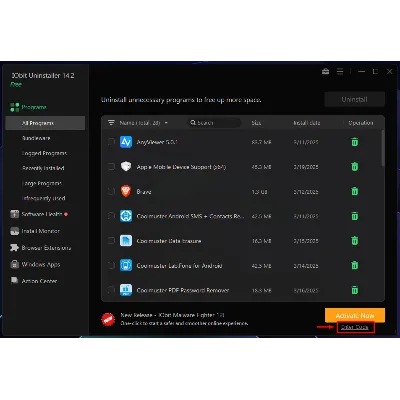Click trash icon for AnyViewer row
Screen dimensions: 400x400
pyautogui.click(x=355, y=142)
